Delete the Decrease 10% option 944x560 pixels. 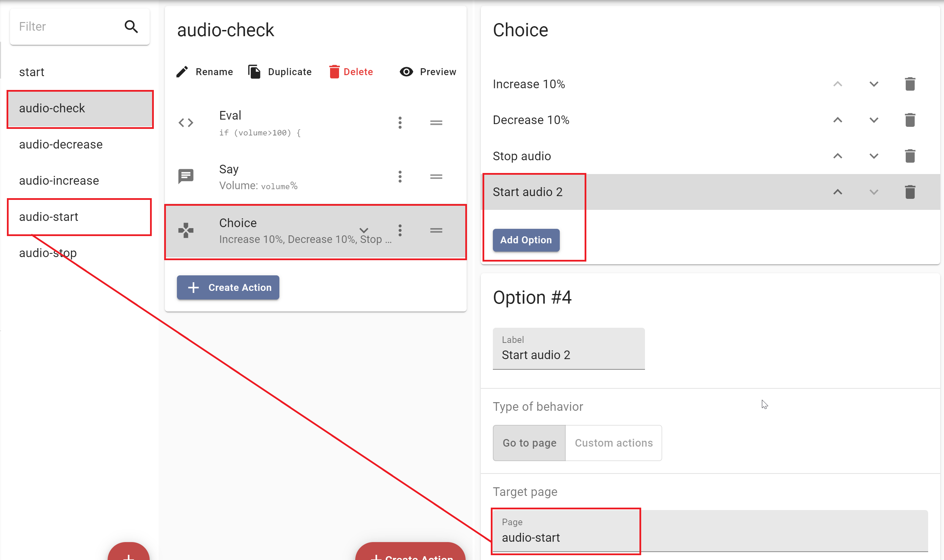click(x=910, y=120)
